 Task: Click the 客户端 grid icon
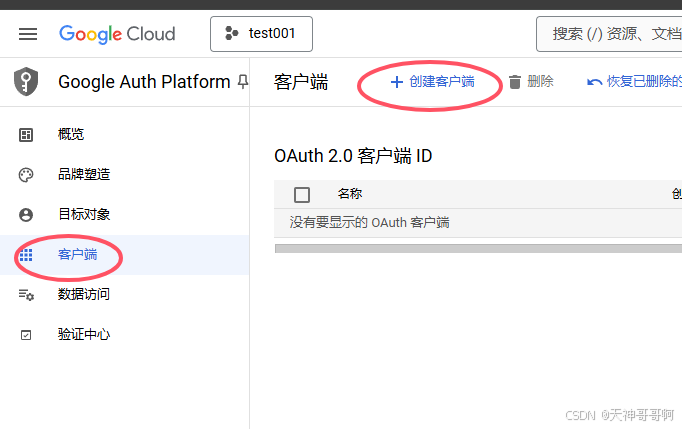click(x=26, y=255)
